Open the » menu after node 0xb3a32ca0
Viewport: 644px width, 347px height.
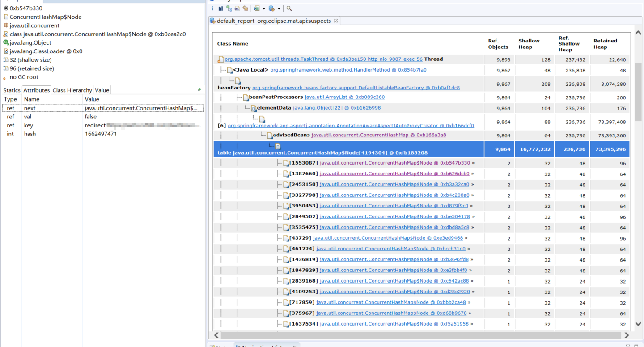(x=473, y=185)
